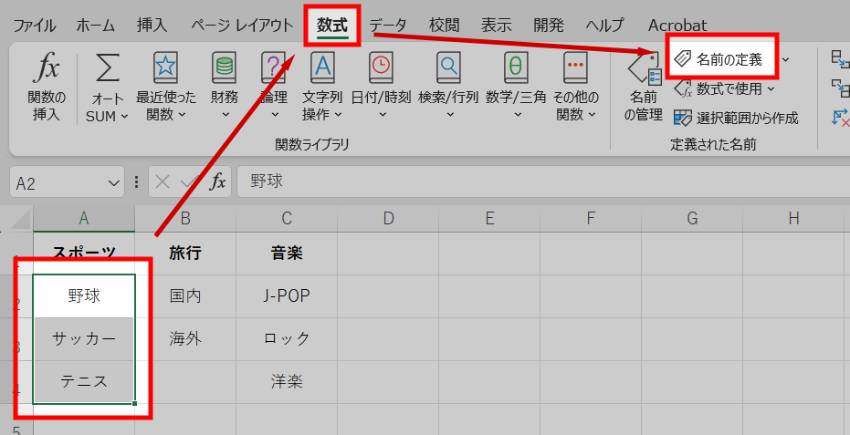Click the select-all corner triangle

point(22,219)
